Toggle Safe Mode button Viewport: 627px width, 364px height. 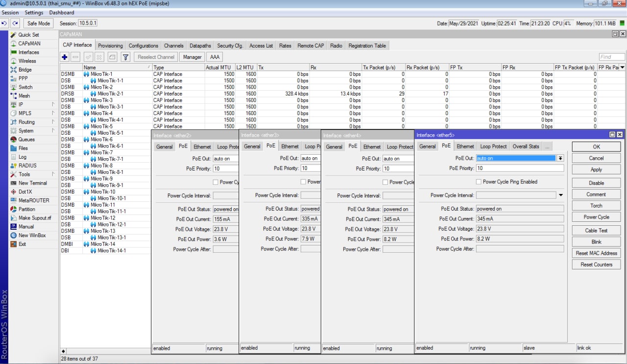coord(39,23)
